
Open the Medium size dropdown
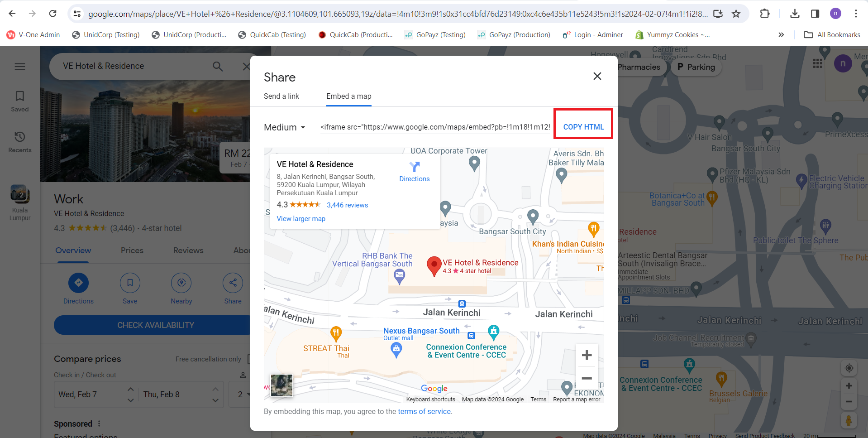tap(285, 127)
